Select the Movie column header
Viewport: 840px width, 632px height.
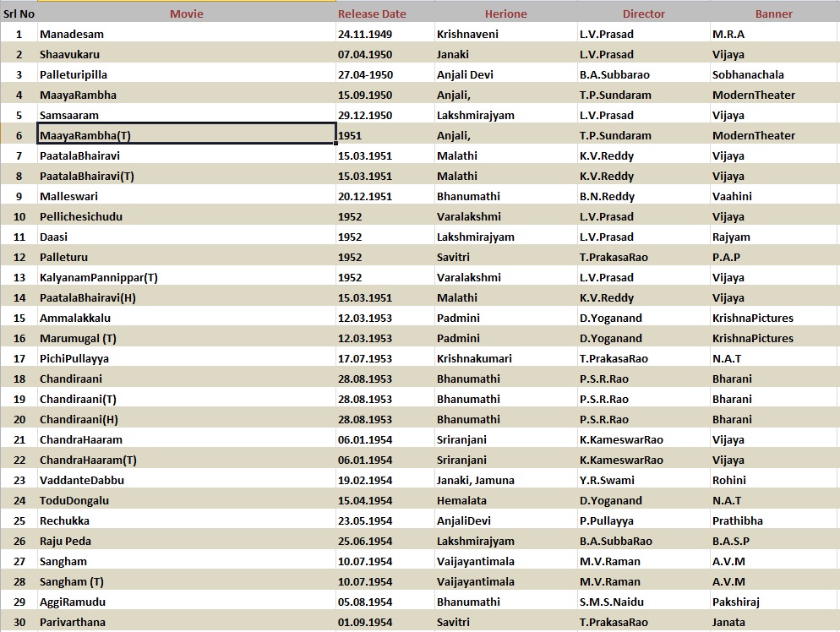coord(187,14)
